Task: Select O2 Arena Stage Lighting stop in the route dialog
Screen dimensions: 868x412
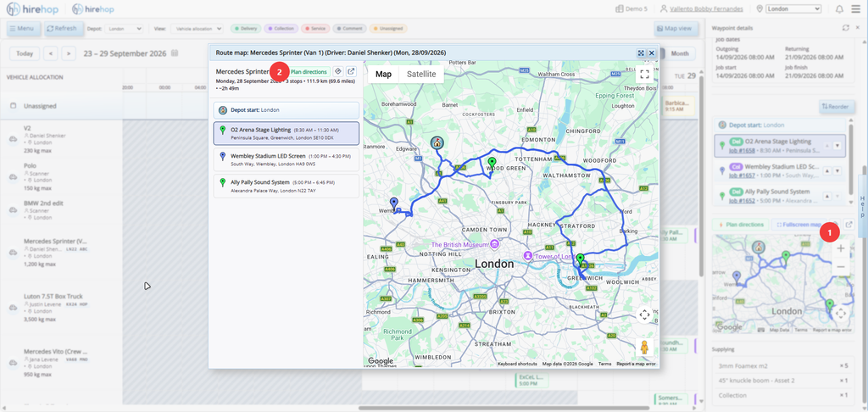Action: (x=287, y=133)
